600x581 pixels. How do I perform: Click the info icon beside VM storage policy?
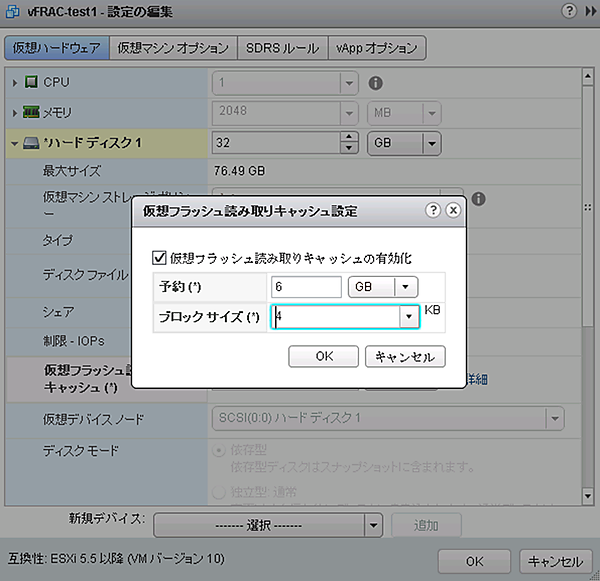click(x=479, y=198)
